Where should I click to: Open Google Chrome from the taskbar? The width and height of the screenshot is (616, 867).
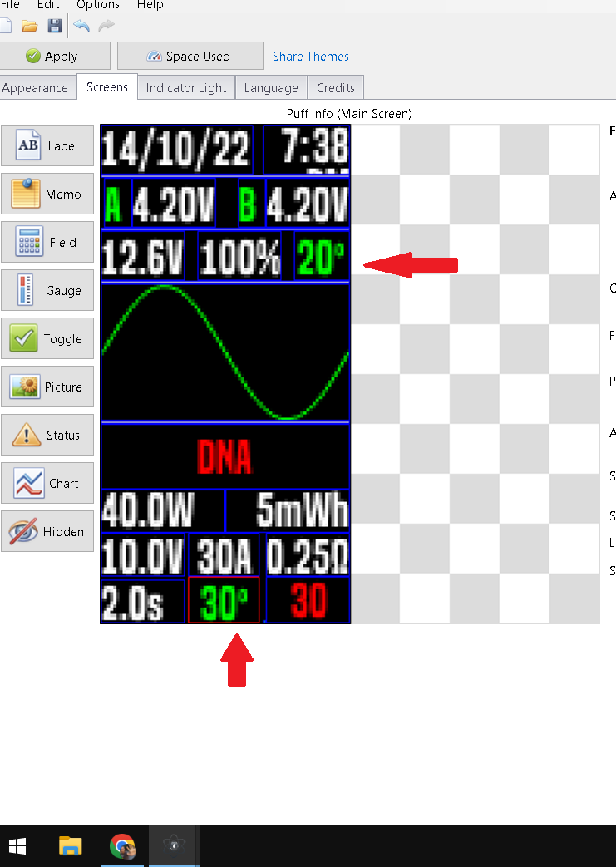click(x=122, y=846)
